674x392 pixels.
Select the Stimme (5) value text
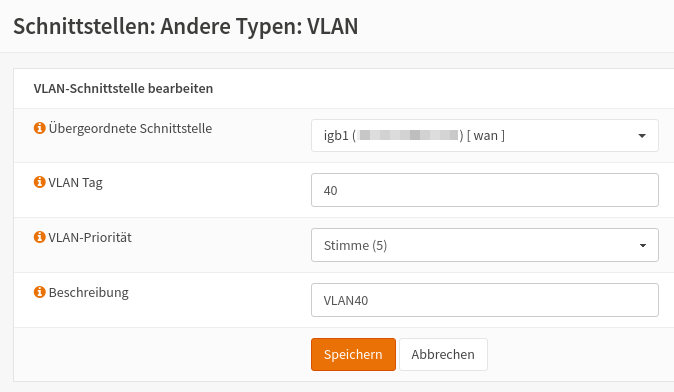tap(355, 245)
